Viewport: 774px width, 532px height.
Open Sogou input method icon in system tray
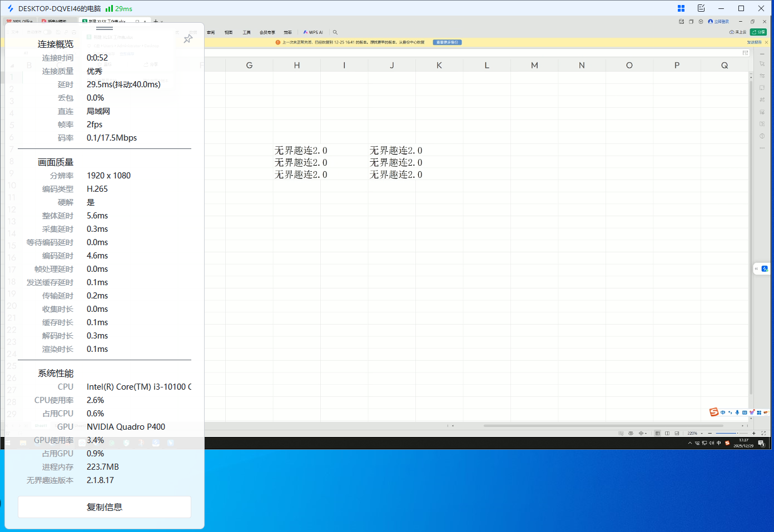727,443
